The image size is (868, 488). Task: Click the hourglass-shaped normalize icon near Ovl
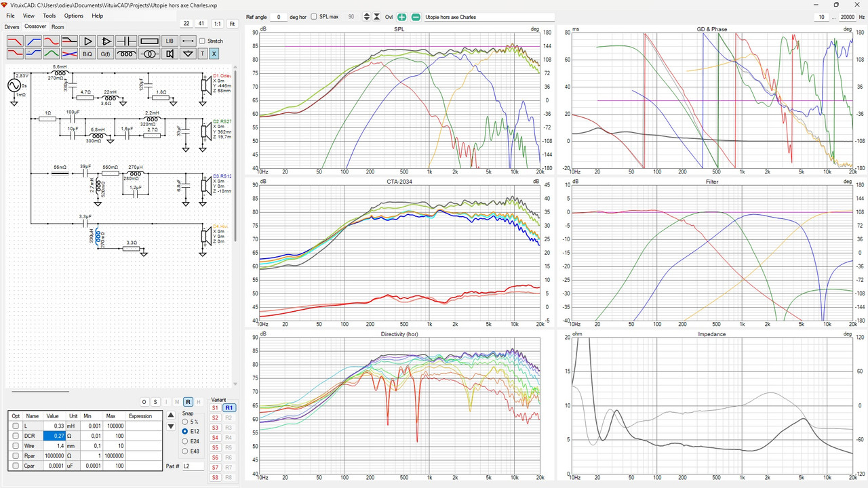(x=377, y=16)
